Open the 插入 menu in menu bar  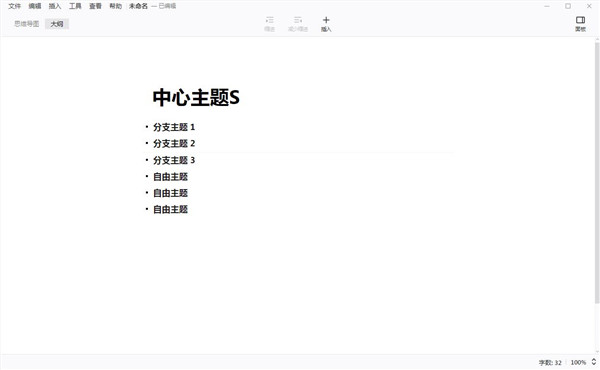55,6
